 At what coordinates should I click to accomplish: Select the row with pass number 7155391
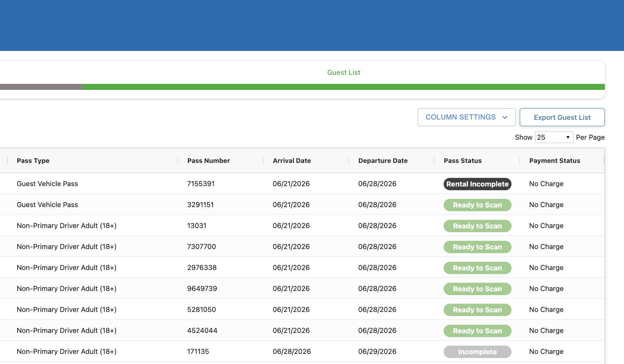(x=302, y=183)
